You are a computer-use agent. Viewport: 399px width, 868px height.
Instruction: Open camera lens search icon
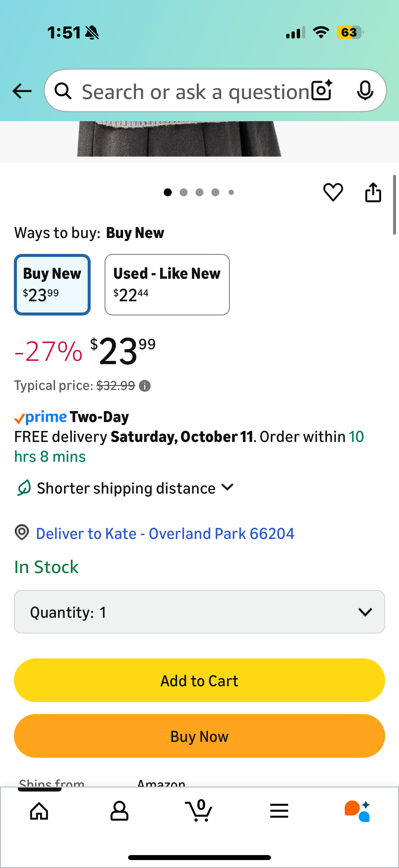pos(322,90)
